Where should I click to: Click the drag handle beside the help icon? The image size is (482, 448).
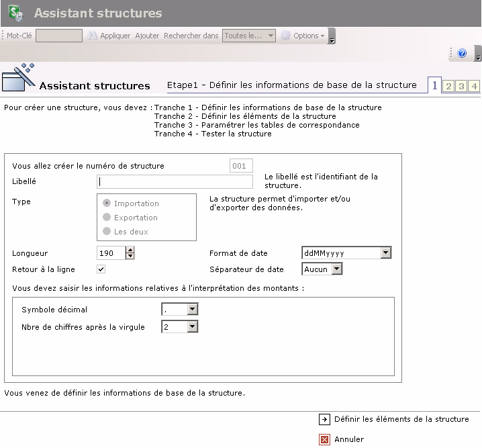pyautogui.click(x=451, y=53)
